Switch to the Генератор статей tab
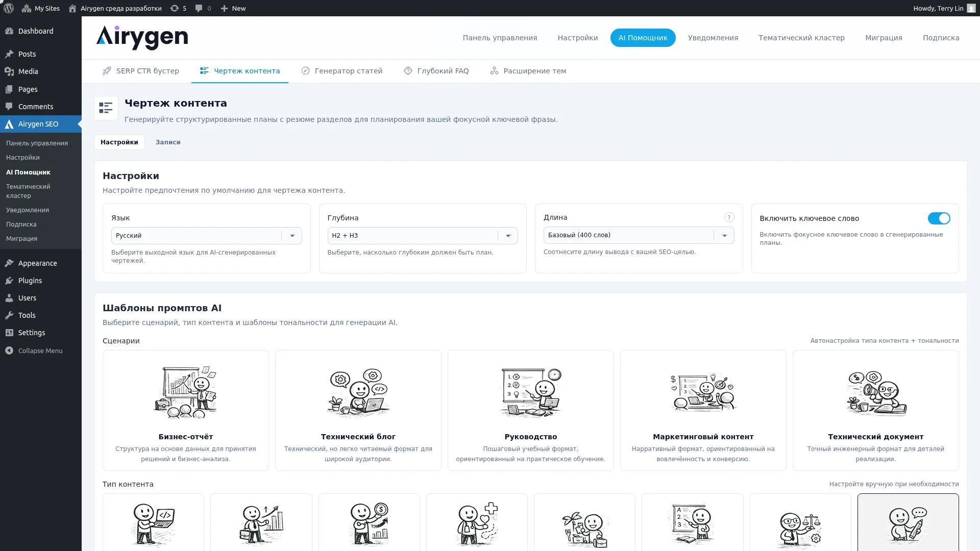Image resolution: width=980 pixels, height=551 pixels. point(342,71)
